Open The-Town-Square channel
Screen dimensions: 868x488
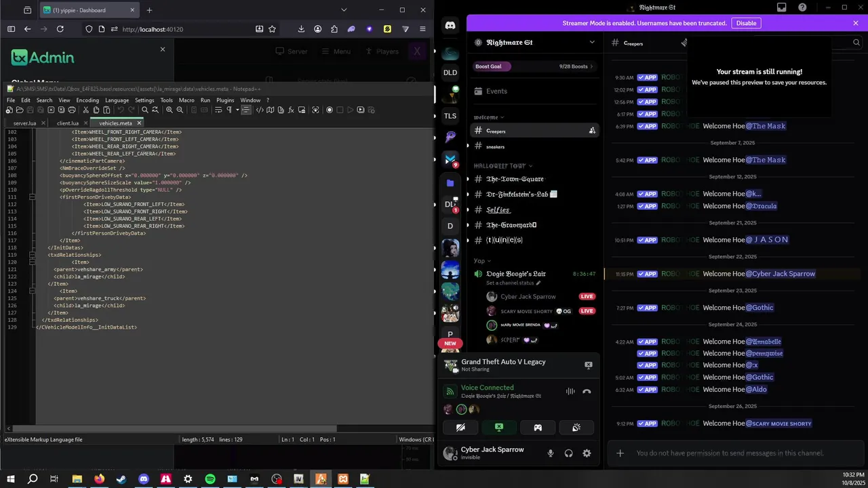534,179
